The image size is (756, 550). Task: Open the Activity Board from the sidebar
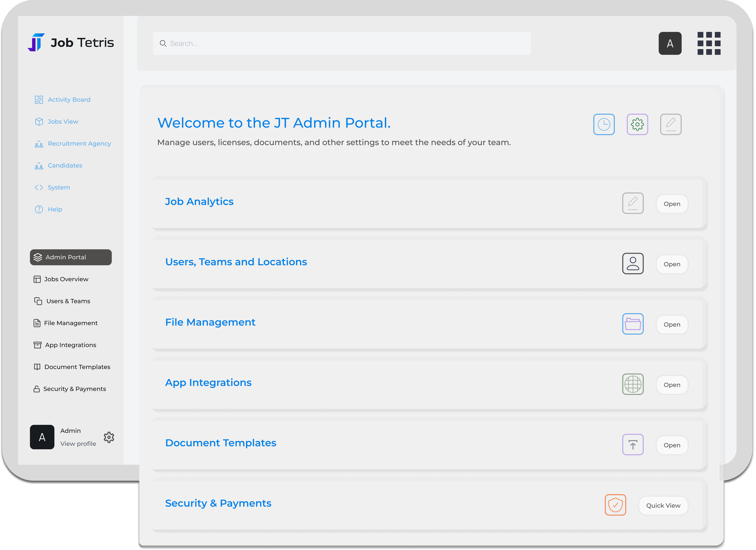69,99
